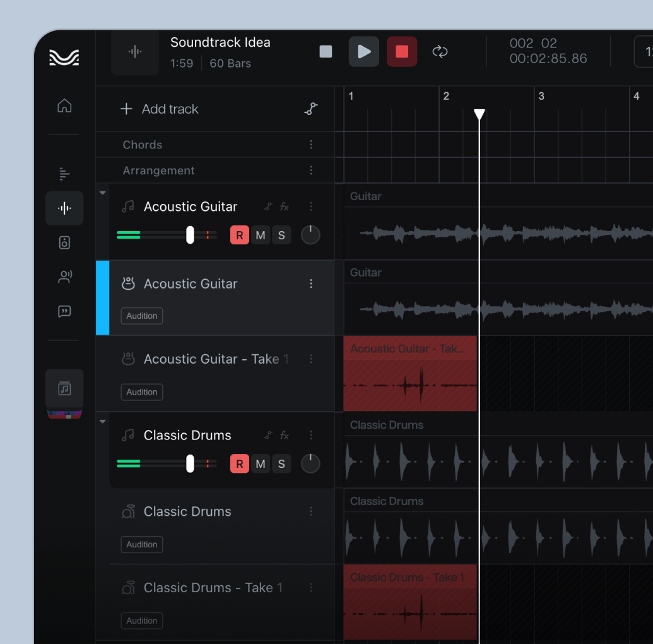
Task: Open fx for the Acoustic Guitar group
Action: [x=285, y=206]
